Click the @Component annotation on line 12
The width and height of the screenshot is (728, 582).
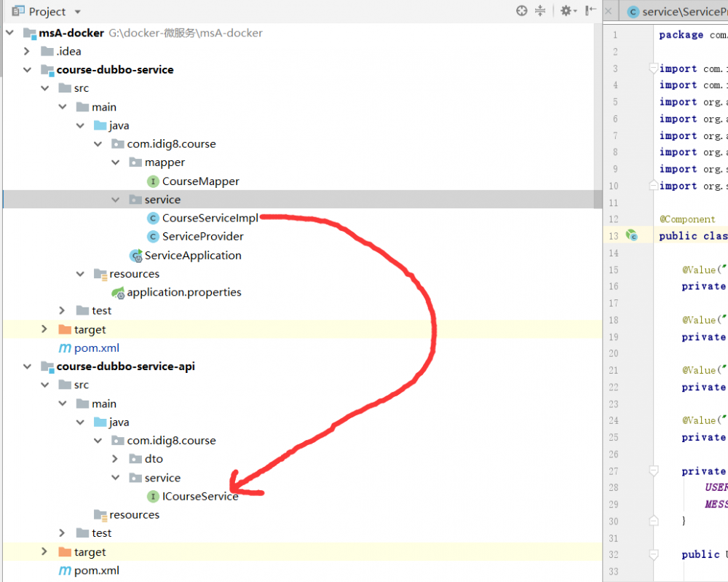[x=687, y=219]
